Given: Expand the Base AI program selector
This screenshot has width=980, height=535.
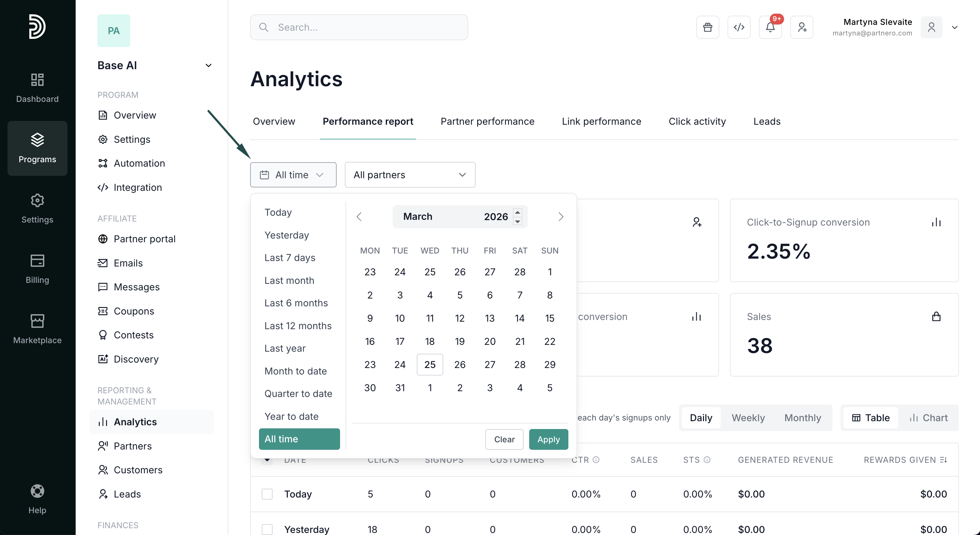Looking at the screenshot, I should (209, 65).
